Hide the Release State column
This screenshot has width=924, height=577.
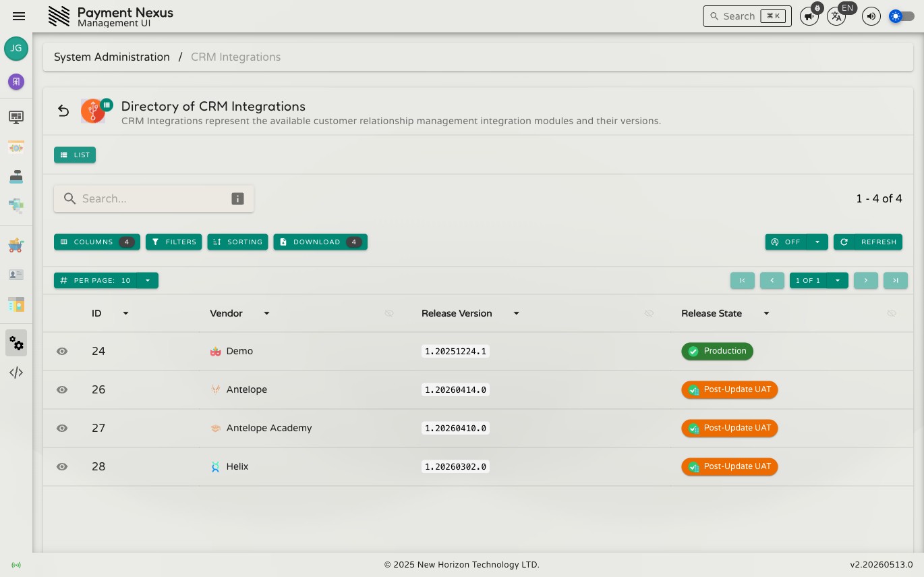(x=892, y=313)
